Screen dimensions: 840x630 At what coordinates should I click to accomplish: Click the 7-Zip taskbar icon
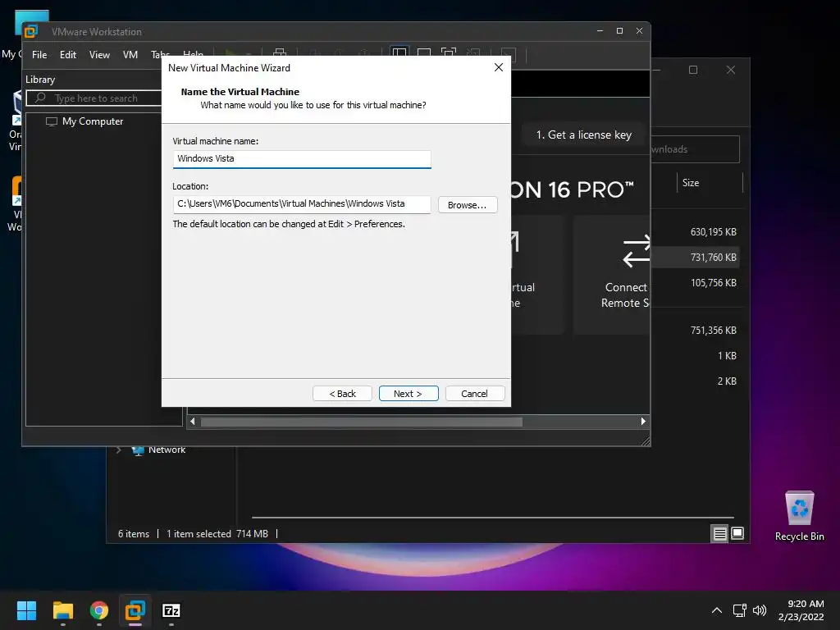(171, 610)
